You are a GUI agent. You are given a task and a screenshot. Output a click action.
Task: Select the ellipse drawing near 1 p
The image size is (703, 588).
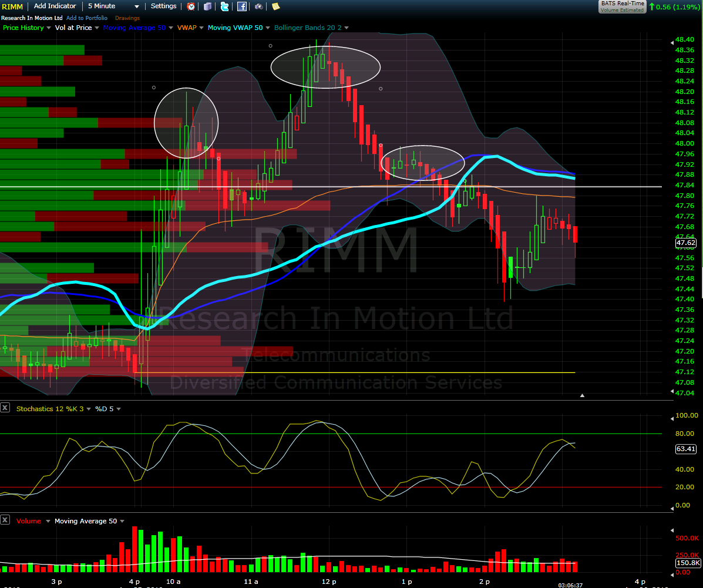(422, 163)
